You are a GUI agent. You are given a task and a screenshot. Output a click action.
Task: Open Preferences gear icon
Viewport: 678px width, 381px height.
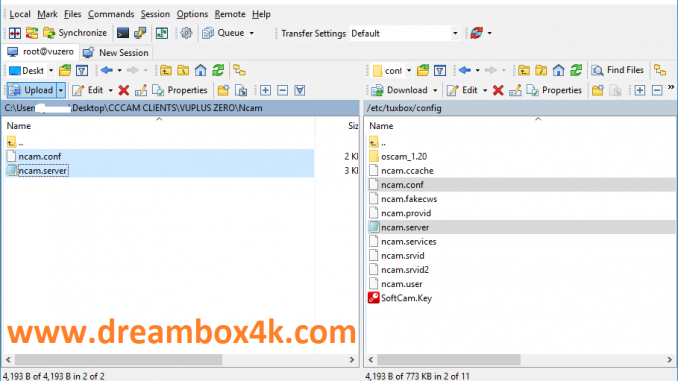click(x=186, y=33)
